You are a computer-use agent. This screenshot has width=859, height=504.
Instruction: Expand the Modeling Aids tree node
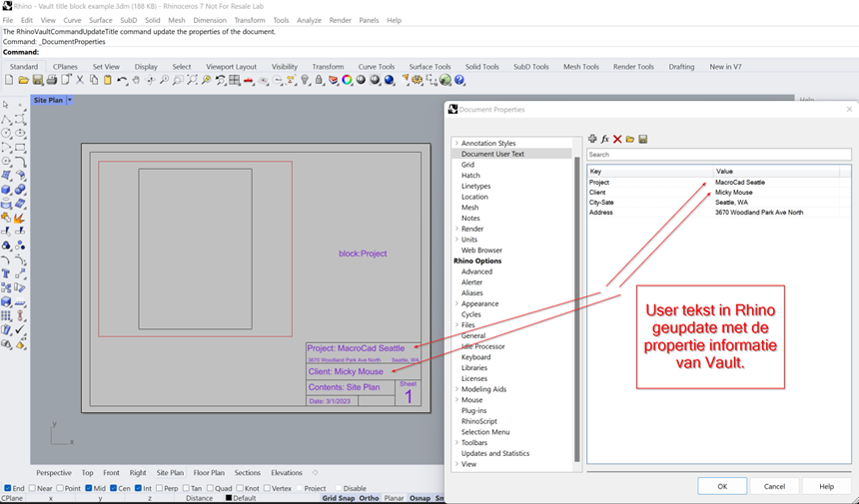[x=456, y=389]
